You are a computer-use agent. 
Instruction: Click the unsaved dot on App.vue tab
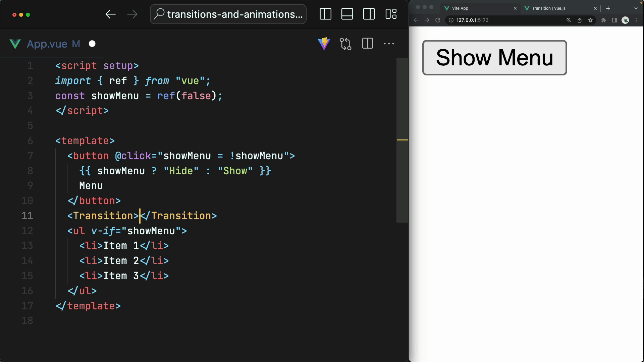coord(92,44)
